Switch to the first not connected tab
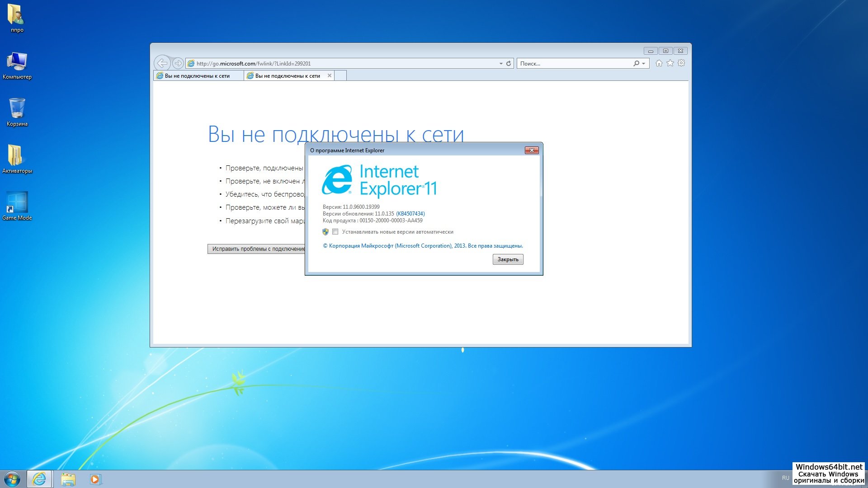The height and width of the screenshot is (488, 868). point(198,76)
